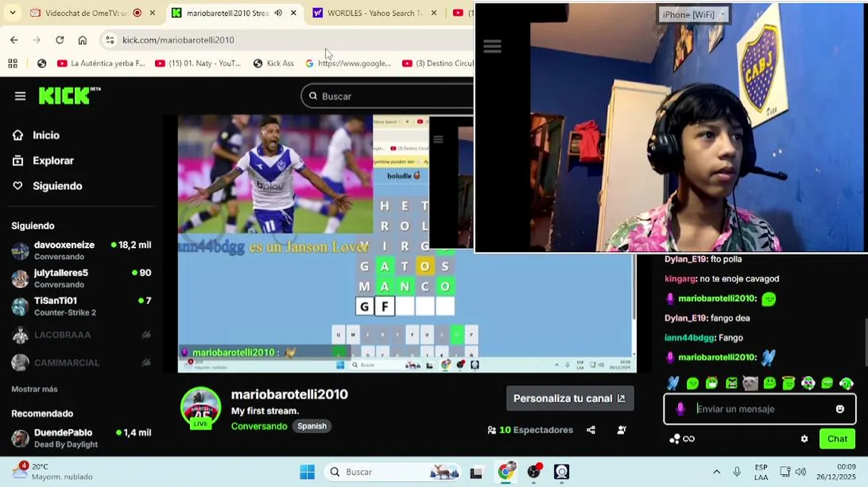This screenshot has height=487, width=868.
Task: Click the browser forward arrow
Action: (37, 40)
